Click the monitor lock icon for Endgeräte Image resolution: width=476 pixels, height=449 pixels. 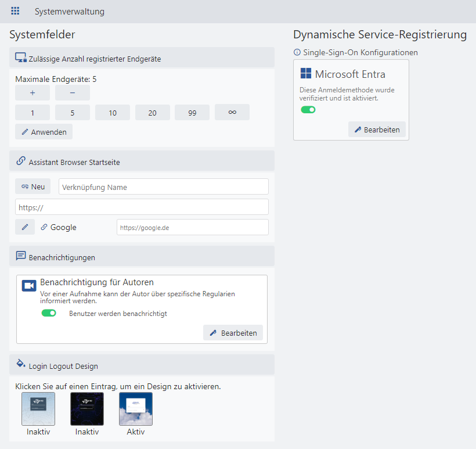21,58
